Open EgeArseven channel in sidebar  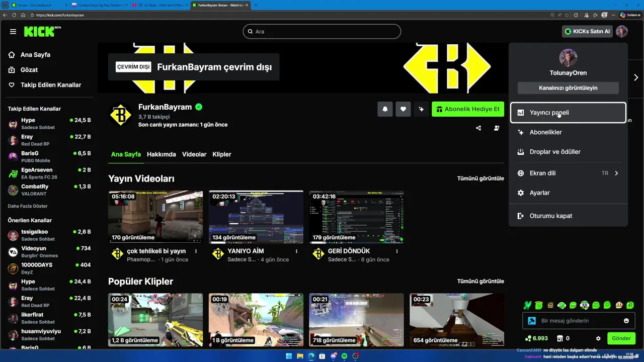(x=49, y=173)
